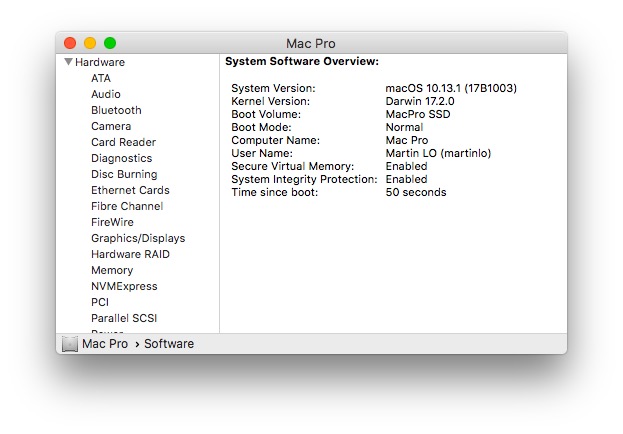623x434 pixels.
Task: Select Fibre Channel item
Action: click(x=127, y=206)
